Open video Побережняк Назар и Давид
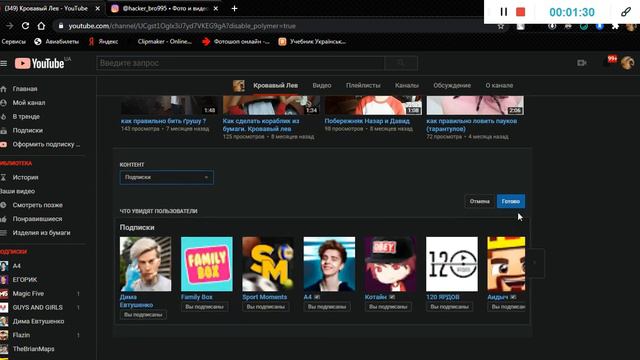Image resolution: width=640 pixels, height=360 pixels. point(367,121)
